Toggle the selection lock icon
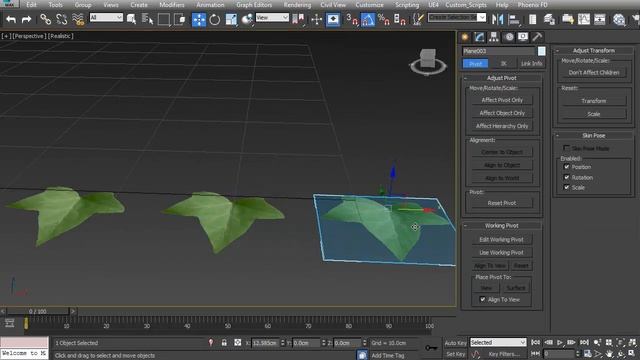640x360 pixels. [224, 343]
